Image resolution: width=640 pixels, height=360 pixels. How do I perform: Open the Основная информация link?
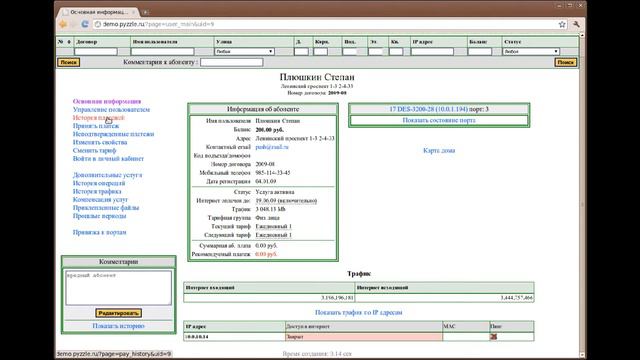(107, 101)
